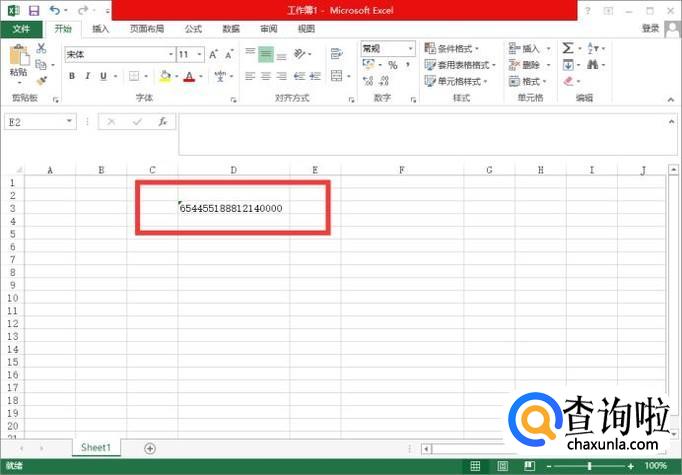Switch to the 审阅 tab
This screenshot has width=682, height=475.
coord(269,29)
